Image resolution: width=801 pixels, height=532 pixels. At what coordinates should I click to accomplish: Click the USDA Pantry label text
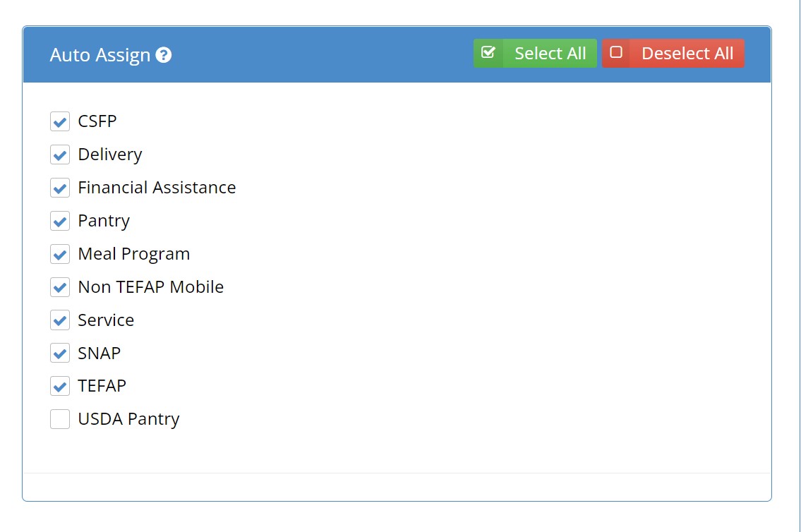point(128,419)
